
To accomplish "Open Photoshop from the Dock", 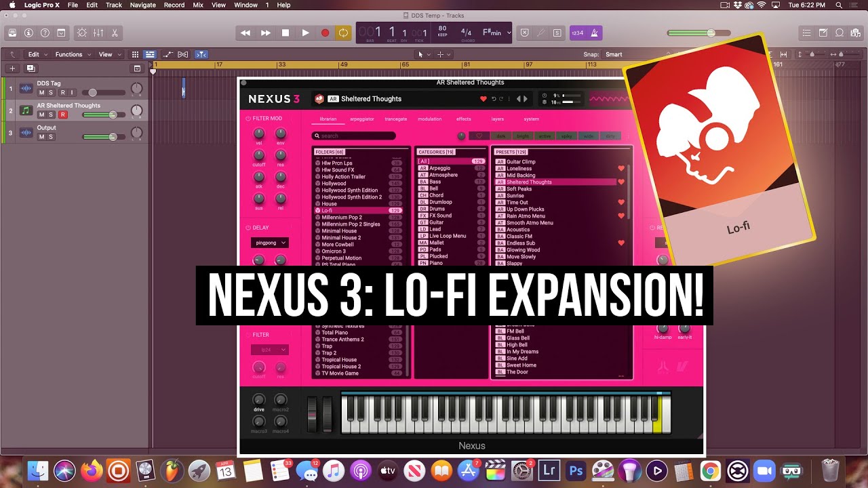I will coord(577,470).
